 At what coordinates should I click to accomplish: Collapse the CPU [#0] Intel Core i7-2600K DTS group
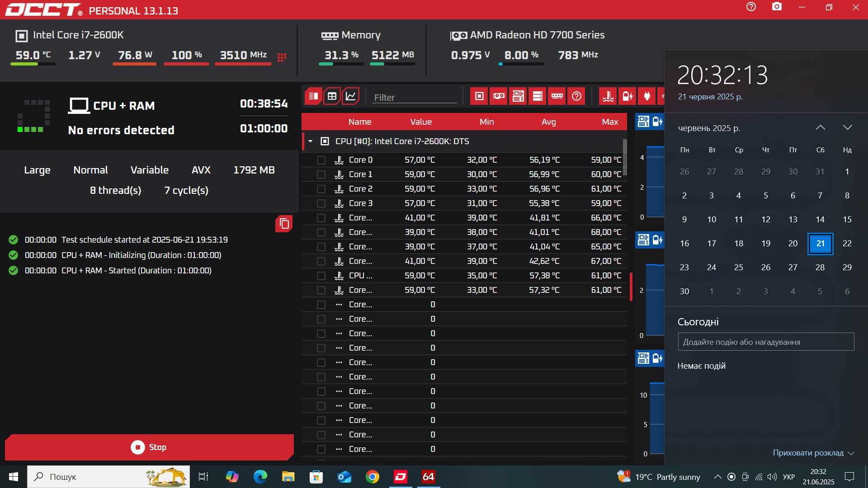click(x=310, y=141)
